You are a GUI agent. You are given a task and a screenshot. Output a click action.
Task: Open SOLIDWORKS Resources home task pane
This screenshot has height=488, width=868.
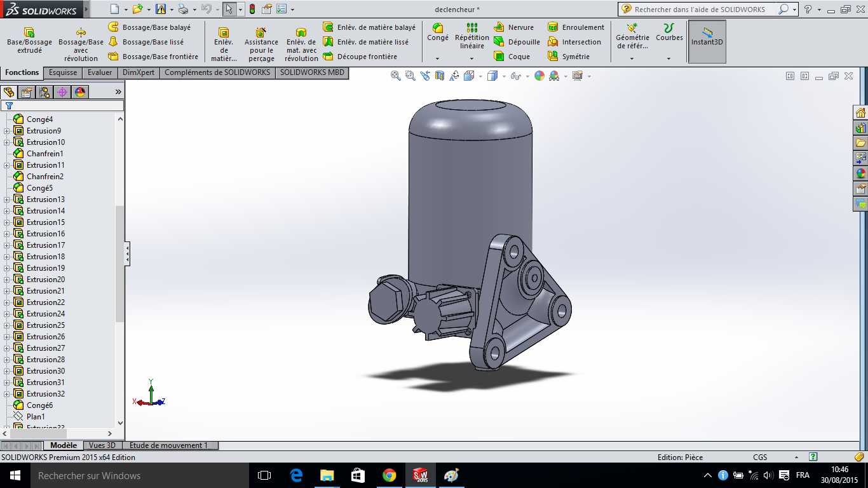click(x=861, y=113)
